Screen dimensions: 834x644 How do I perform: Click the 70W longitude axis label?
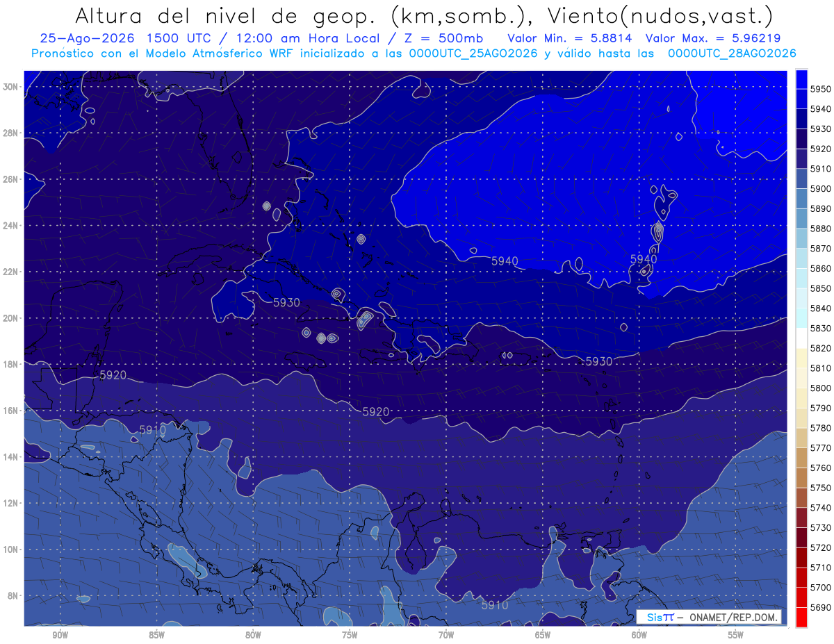click(446, 635)
